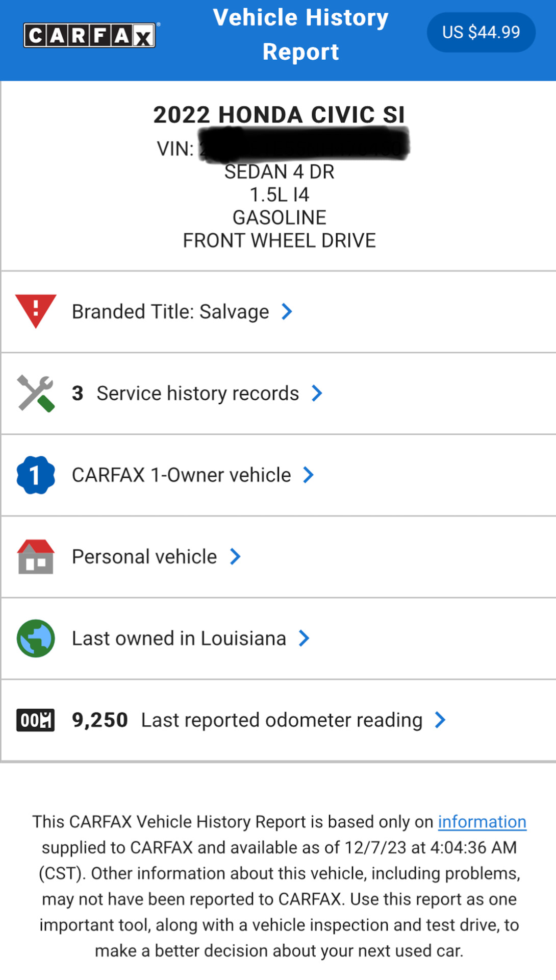556x980 pixels.
Task: Click the red salvage warning triangle icon
Action: 36,310
